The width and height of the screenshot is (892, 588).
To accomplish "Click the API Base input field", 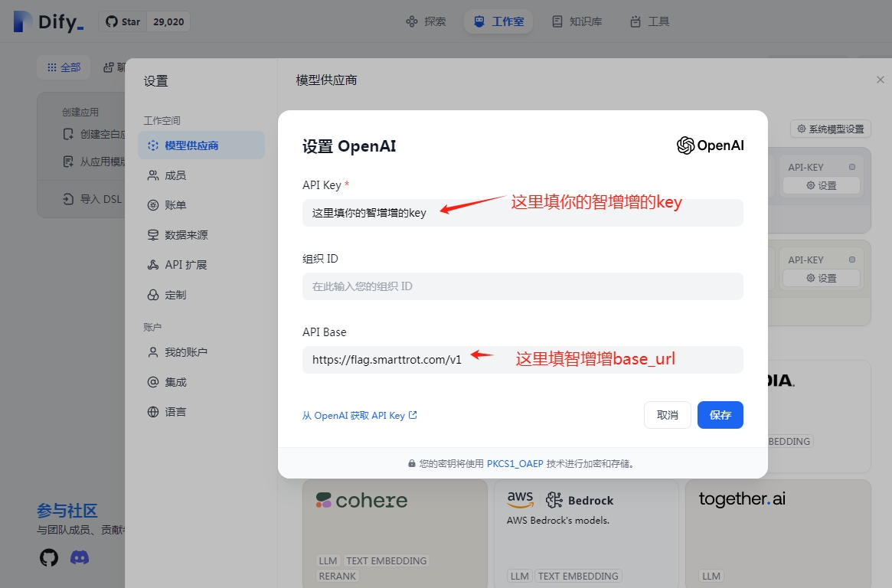I will point(523,360).
